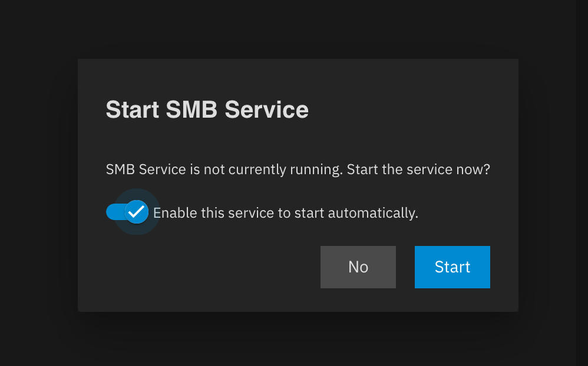Click the white tick inside the slide toggle knob
The width and height of the screenshot is (588, 366).
137,212
